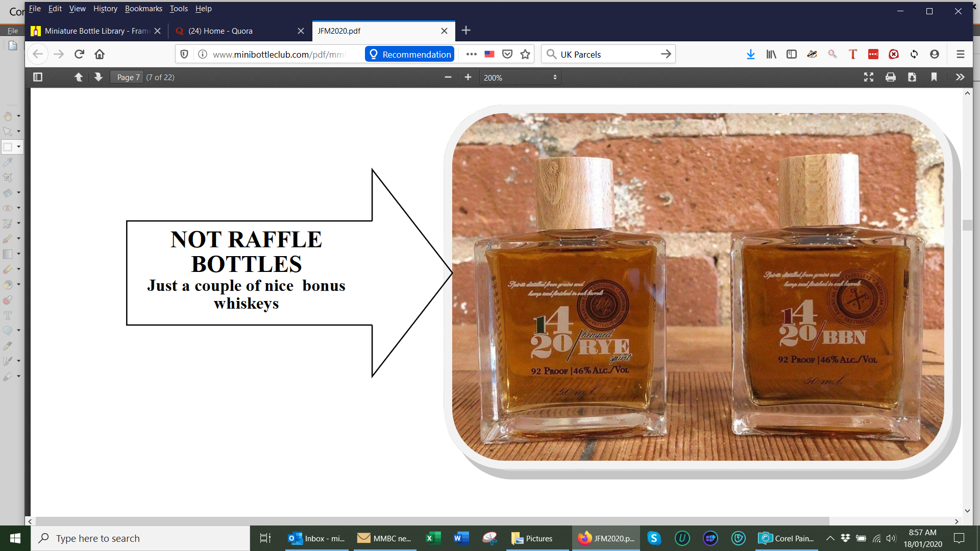Click the Page 7 number field

point(127,77)
